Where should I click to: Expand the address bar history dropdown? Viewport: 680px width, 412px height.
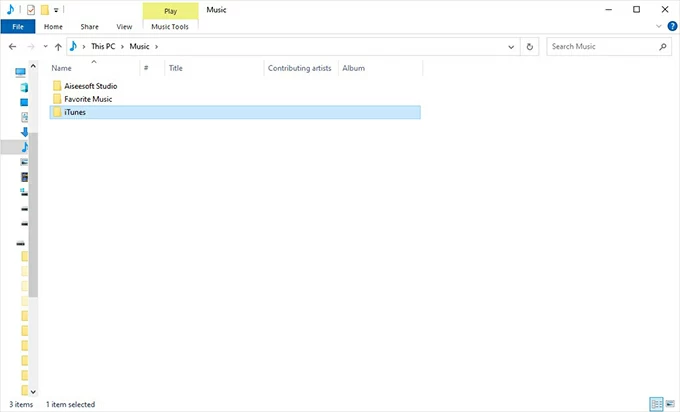pos(512,46)
